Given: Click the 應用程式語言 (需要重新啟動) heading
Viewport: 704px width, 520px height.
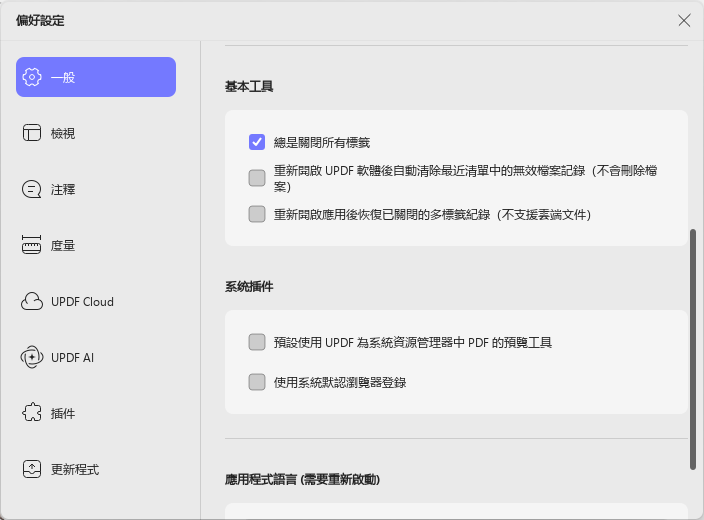Looking at the screenshot, I should [x=302, y=480].
